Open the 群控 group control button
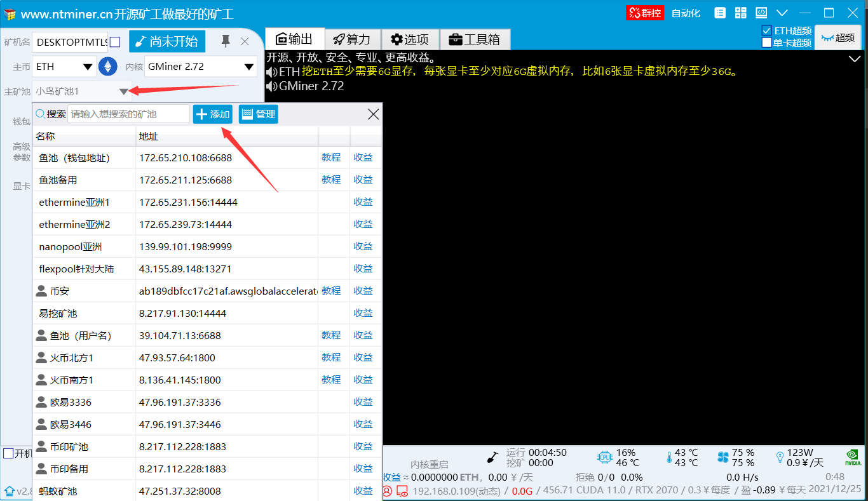This screenshot has width=868, height=501. [645, 13]
